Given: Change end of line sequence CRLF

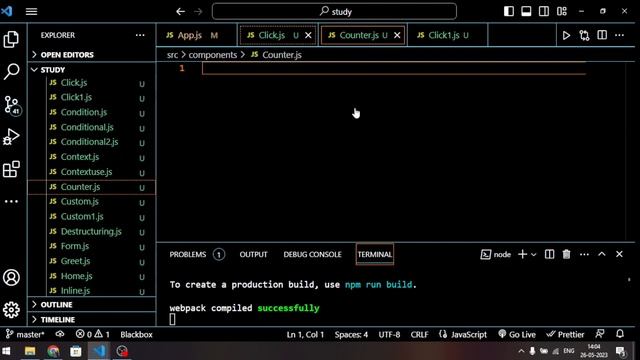Looking at the screenshot, I should click(420, 335).
